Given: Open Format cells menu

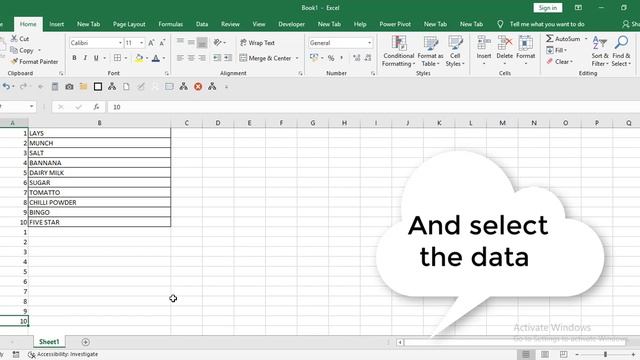Looking at the screenshot, I should click(x=526, y=51).
